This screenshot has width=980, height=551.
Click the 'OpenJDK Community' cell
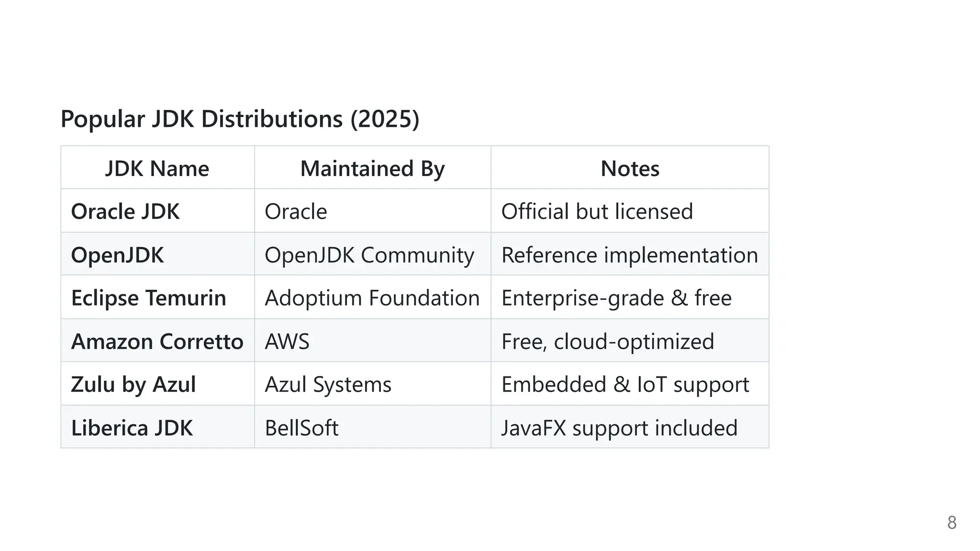tap(372, 254)
